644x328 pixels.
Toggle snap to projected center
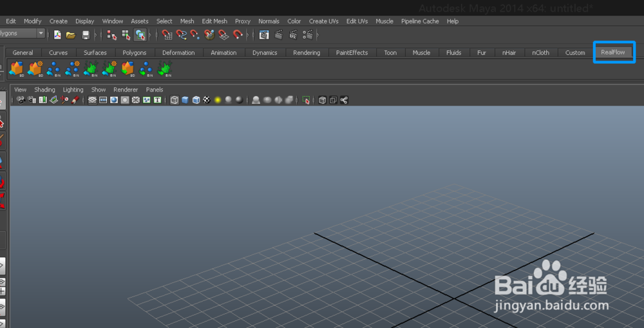click(209, 35)
